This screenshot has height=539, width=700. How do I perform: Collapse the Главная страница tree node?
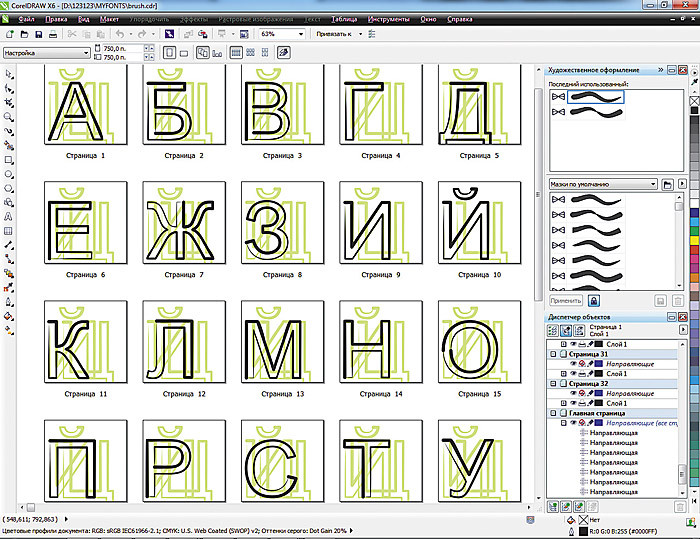click(554, 413)
